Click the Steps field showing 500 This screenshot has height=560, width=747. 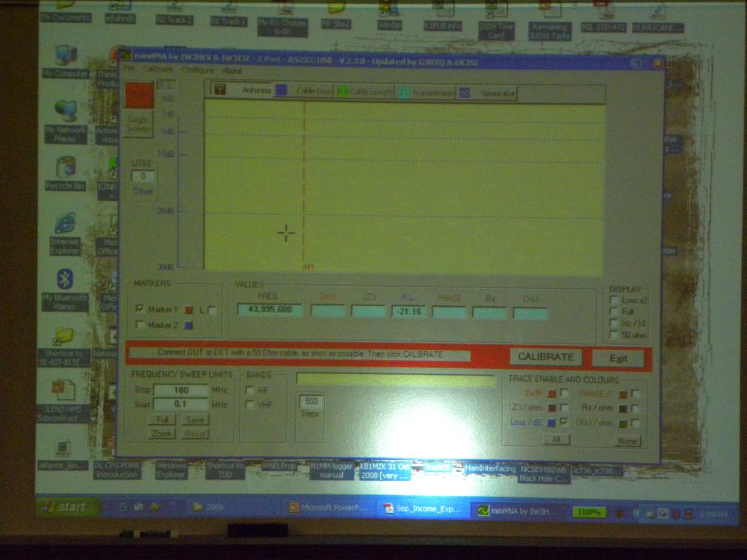point(311,401)
